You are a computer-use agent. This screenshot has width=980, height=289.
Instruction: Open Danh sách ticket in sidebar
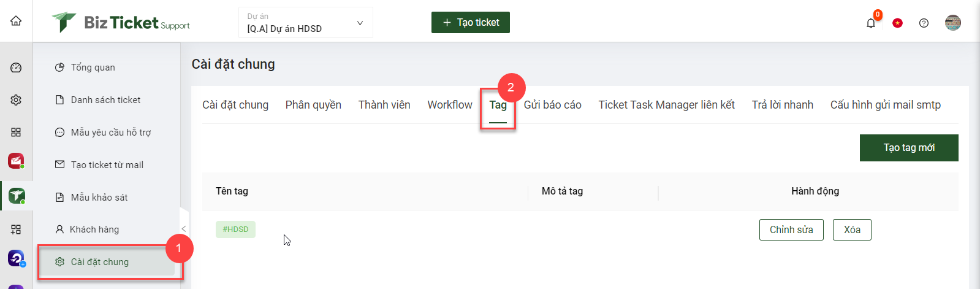pos(106,100)
